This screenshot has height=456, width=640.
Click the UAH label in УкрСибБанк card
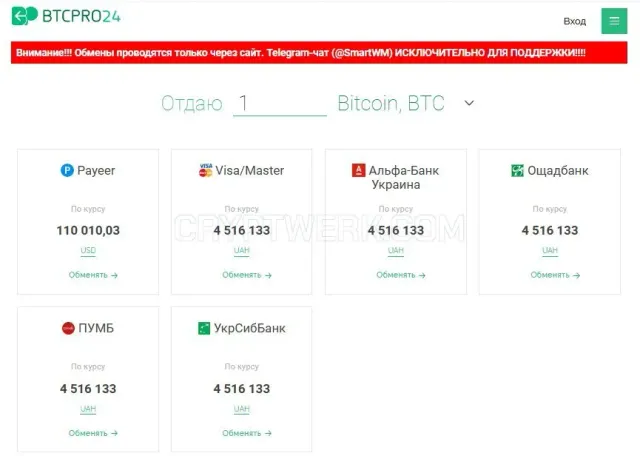point(242,409)
